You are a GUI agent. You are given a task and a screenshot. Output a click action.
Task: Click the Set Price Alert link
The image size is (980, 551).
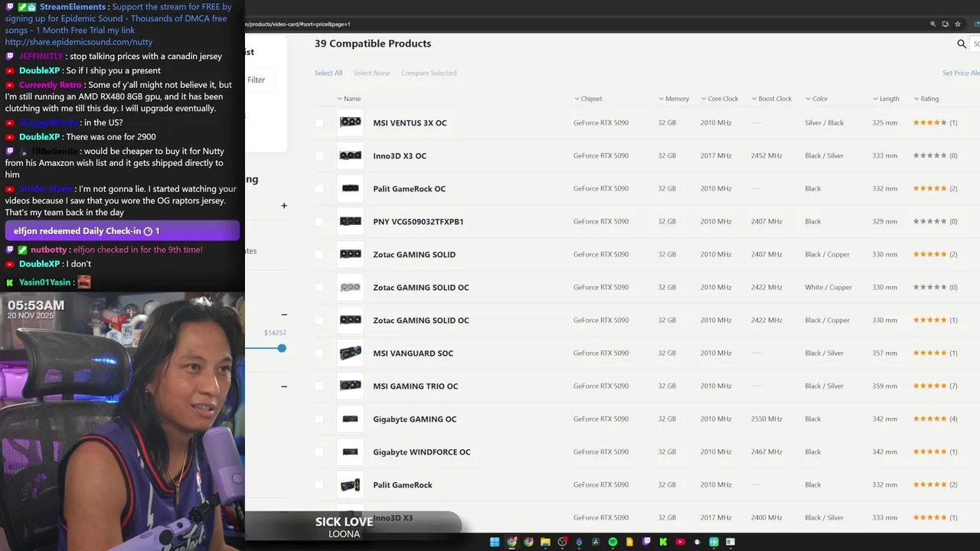[961, 73]
